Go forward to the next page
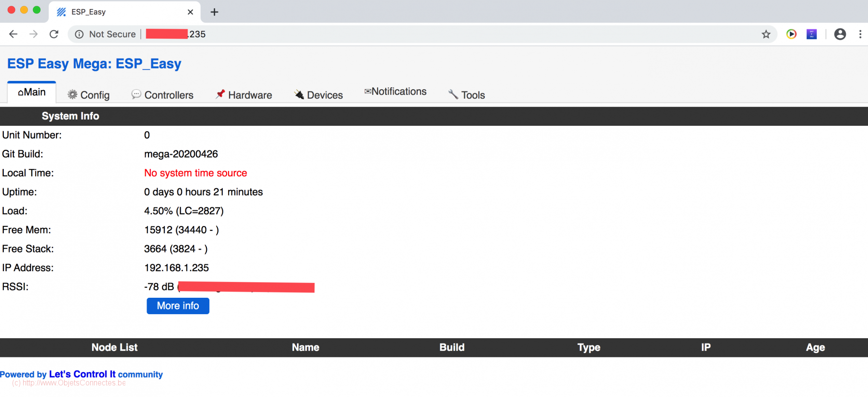Image resolution: width=868 pixels, height=397 pixels. coord(33,34)
